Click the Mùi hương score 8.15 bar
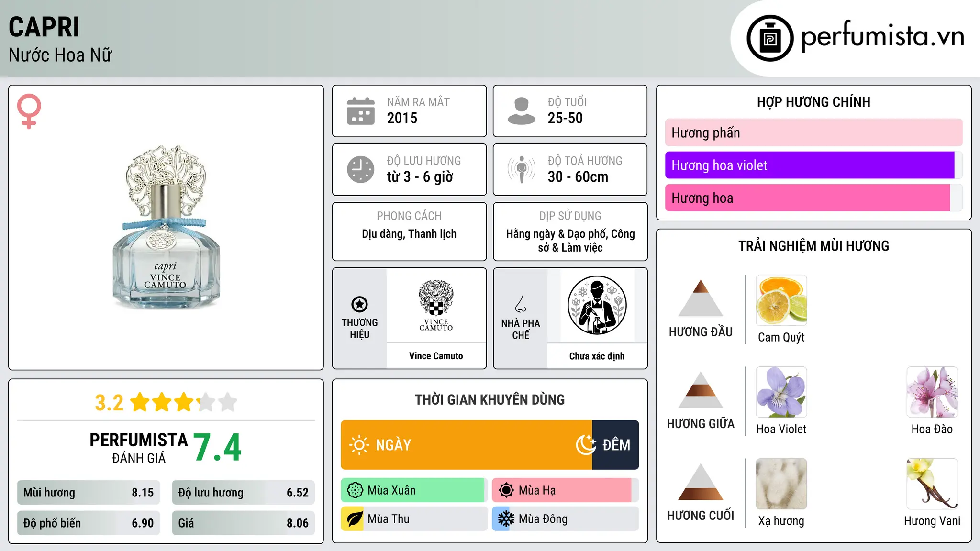The image size is (980, 551). click(89, 493)
